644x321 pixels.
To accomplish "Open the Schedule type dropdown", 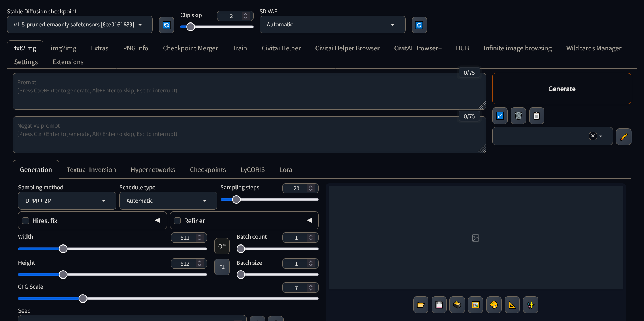I will (x=168, y=201).
